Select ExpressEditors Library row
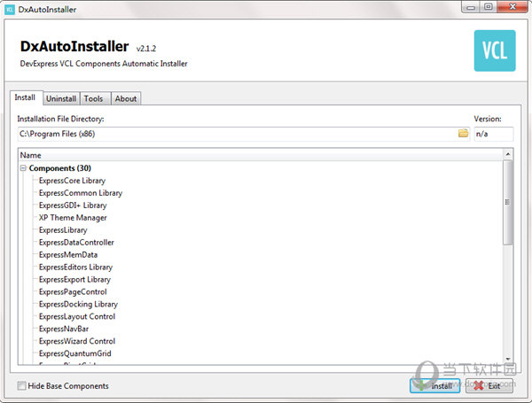This screenshot has width=532, height=403. click(75, 267)
